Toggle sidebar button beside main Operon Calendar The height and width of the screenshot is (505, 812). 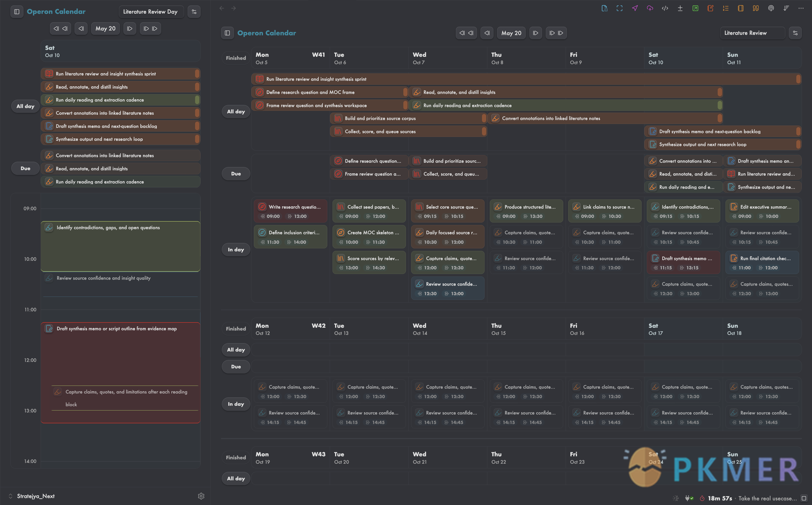click(x=227, y=33)
